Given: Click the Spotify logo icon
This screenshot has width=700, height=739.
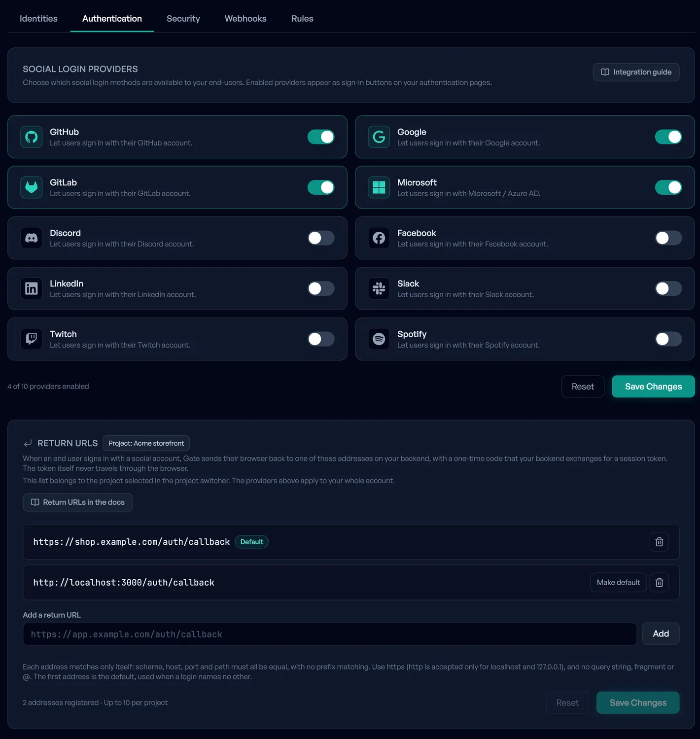Looking at the screenshot, I should pyautogui.click(x=379, y=339).
